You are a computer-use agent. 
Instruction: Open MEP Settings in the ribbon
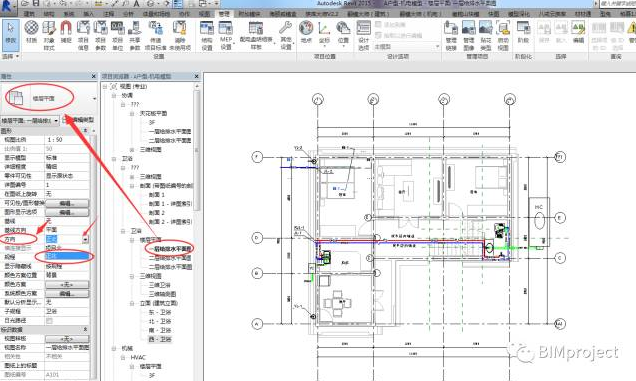coord(226,35)
